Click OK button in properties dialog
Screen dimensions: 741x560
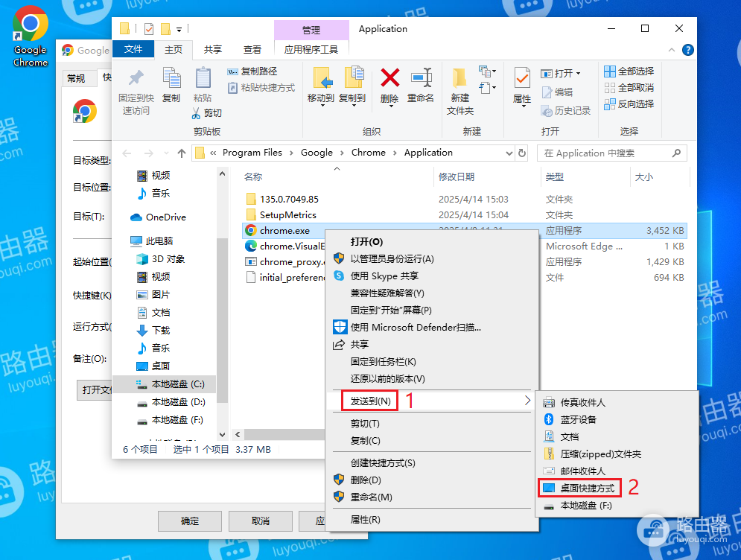tap(189, 521)
